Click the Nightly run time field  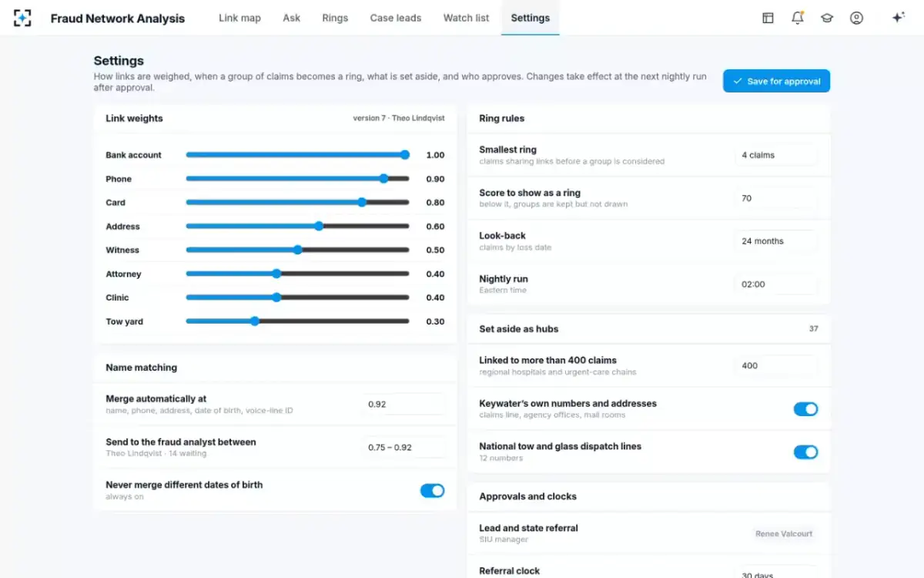775,284
